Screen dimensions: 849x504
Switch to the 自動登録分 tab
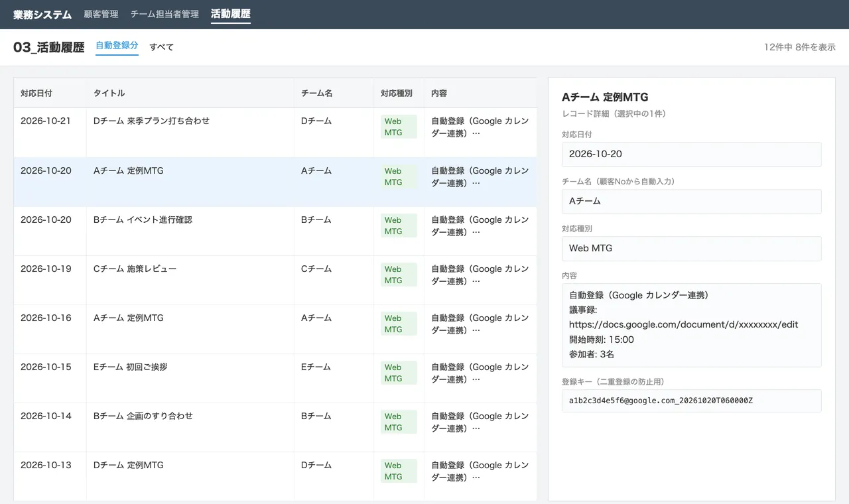(x=117, y=46)
